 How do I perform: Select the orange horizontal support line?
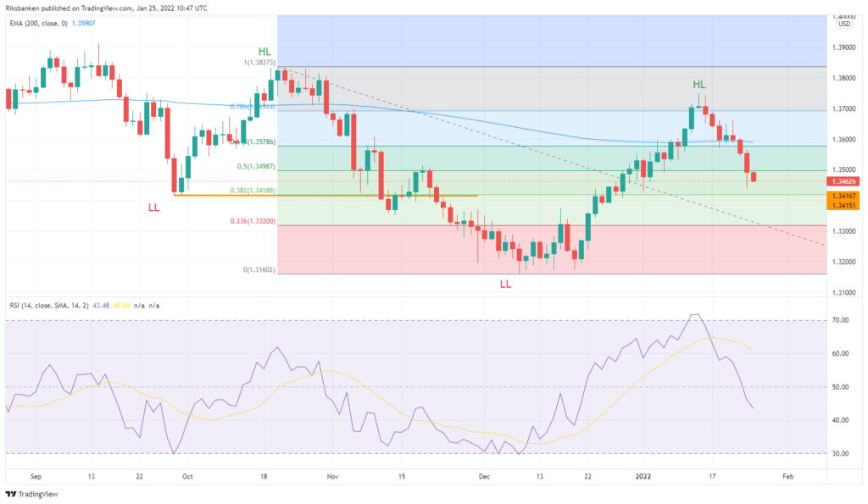click(325, 196)
